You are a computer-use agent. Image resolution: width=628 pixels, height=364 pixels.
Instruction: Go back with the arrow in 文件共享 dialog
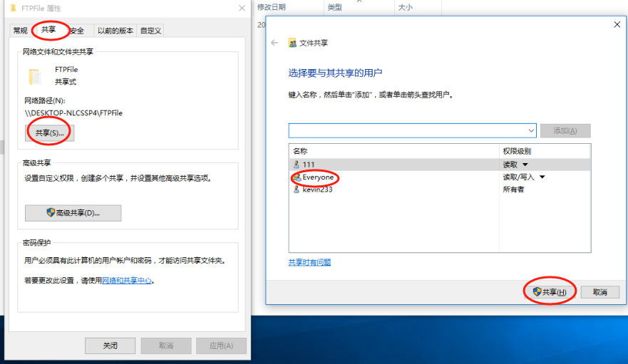click(274, 43)
